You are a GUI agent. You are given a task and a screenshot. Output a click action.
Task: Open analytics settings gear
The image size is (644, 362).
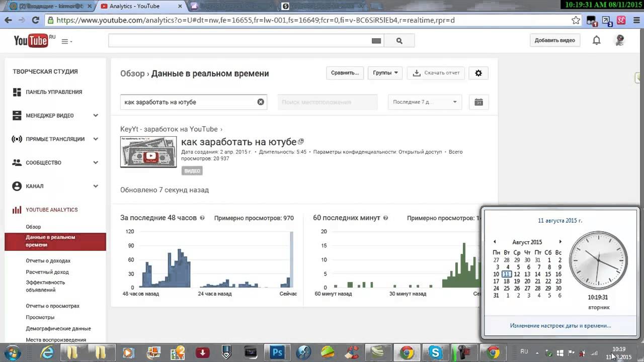tap(478, 73)
